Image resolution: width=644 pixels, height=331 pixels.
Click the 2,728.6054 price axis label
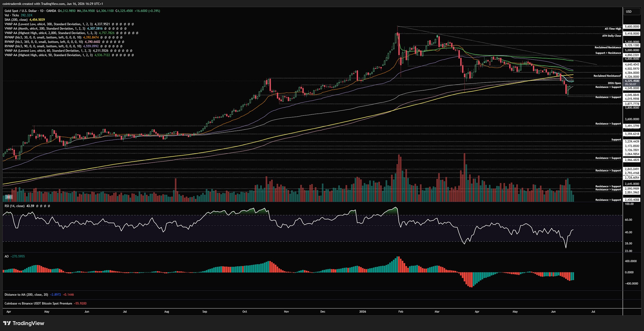(x=632, y=178)
